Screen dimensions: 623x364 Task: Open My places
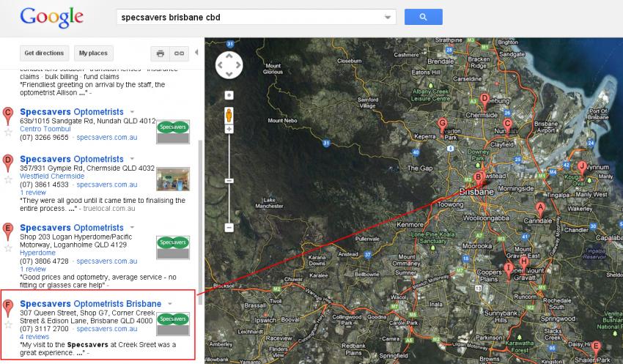pyautogui.click(x=93, y=53)
